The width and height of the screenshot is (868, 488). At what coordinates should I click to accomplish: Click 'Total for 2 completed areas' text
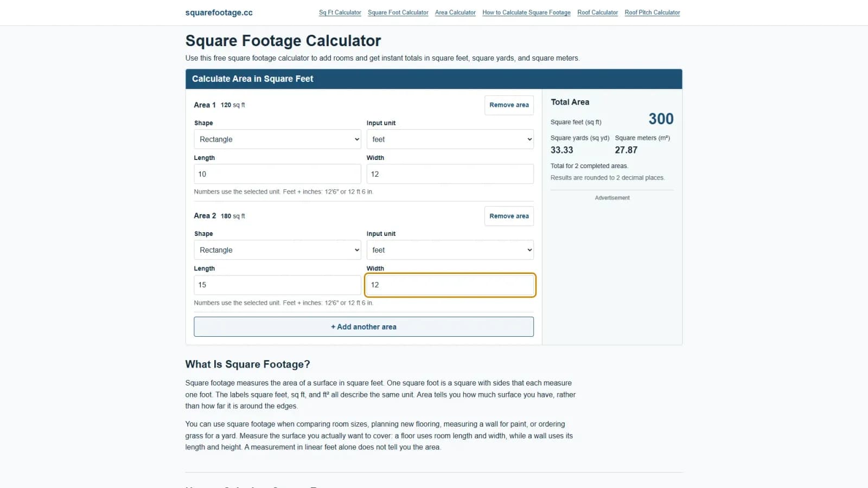(589, 166)
